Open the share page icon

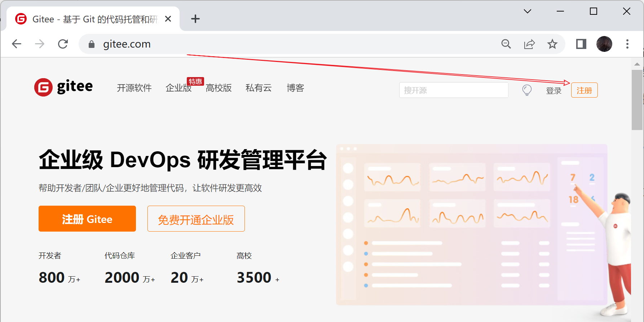[x=529, y=44]
